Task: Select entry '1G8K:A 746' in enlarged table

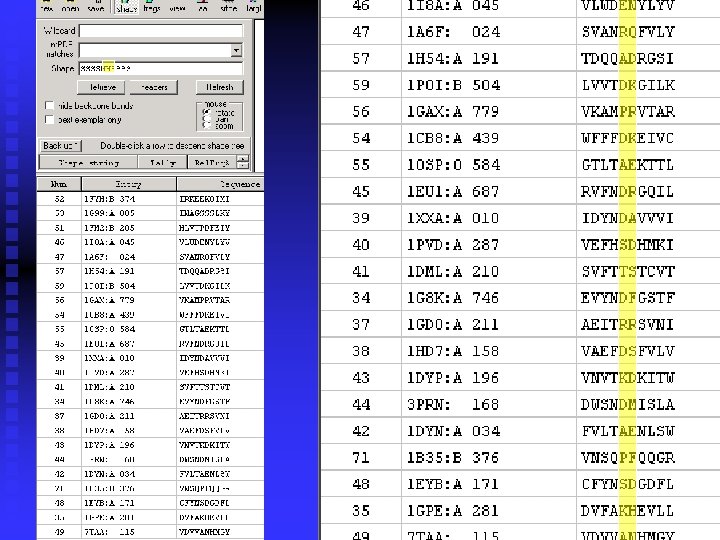Action: point(453,298)
